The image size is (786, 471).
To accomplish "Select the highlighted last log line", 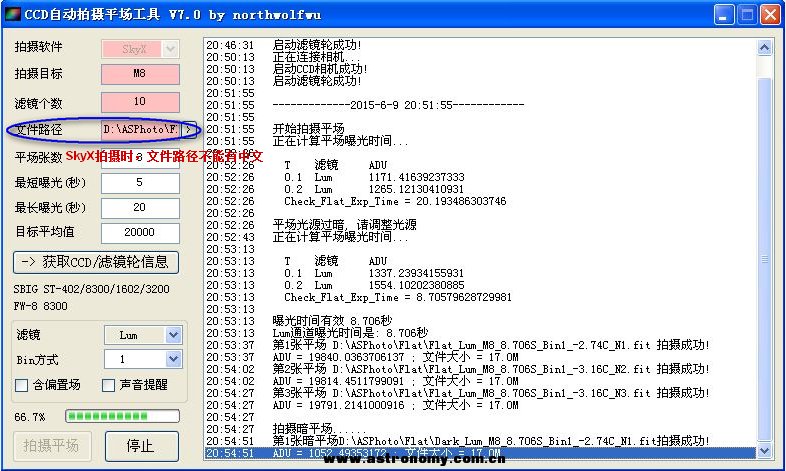I will tap(480, 452).
